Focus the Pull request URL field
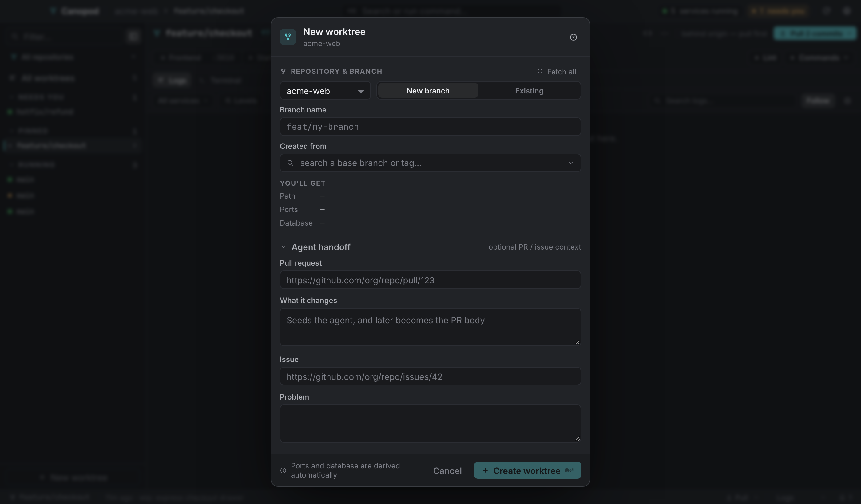Screen dimensions: 861x504 (430, 280)
